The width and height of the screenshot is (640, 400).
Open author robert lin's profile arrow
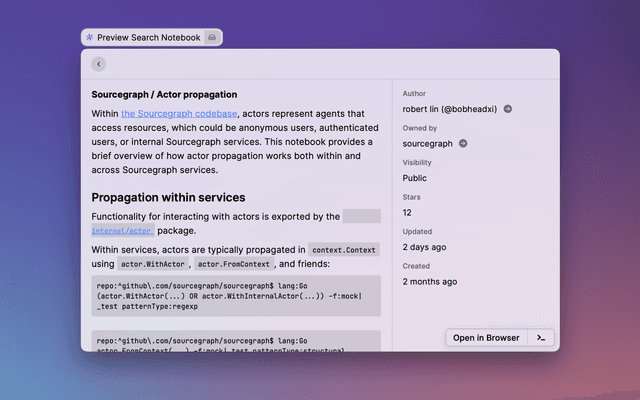[x=508, y=108]
